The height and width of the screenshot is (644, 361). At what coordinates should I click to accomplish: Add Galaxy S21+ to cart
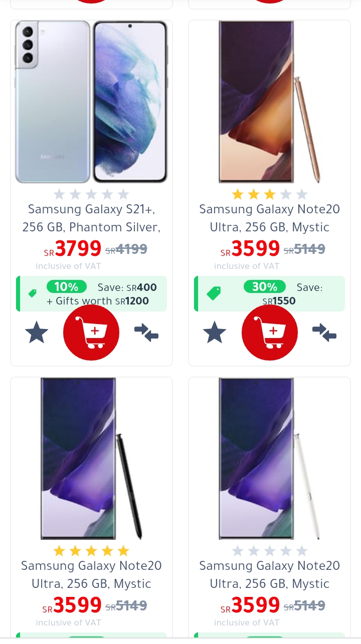pyautogui.click(x=91, y=333)
